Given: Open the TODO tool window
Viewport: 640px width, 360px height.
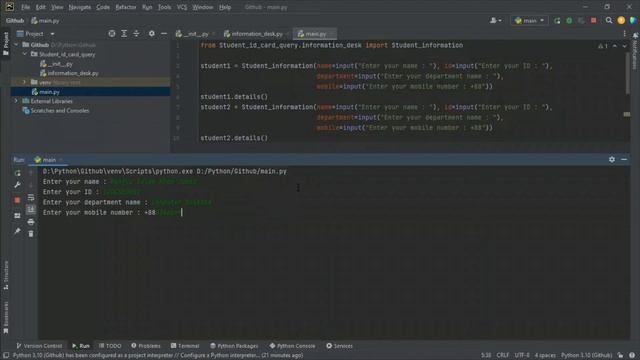Looking at the screenshot, I should pyautogui.click(x=110, y=346).
